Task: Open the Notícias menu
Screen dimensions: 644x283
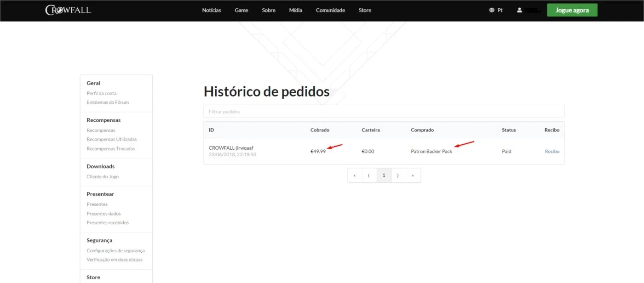Action: 212,10
